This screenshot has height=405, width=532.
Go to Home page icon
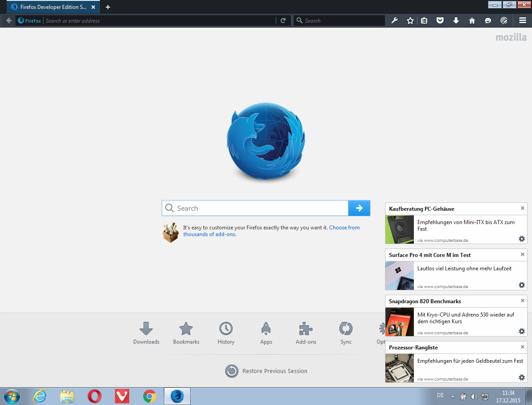[x=472, y=21]
